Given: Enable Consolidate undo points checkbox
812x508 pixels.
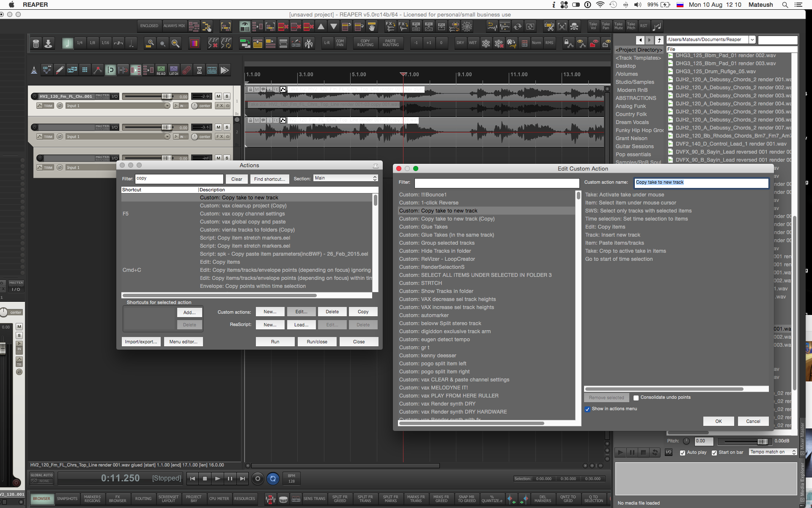Looking at the screenshot, I should [636, 398].
